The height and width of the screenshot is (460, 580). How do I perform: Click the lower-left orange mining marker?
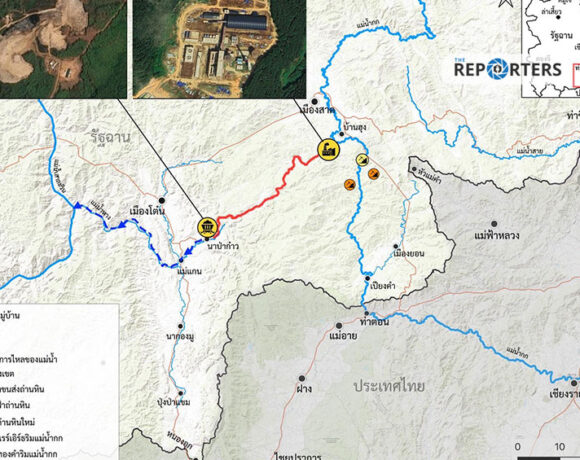pos(350,185)
